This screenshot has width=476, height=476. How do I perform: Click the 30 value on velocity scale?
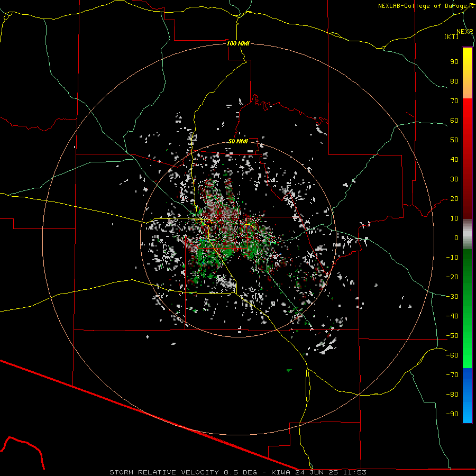point(454,179)
